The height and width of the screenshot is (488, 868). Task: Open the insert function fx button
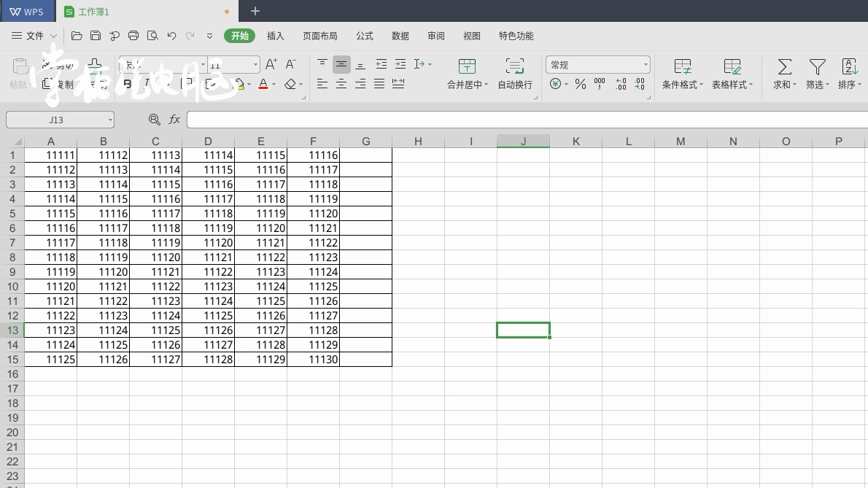pos(174,120)
